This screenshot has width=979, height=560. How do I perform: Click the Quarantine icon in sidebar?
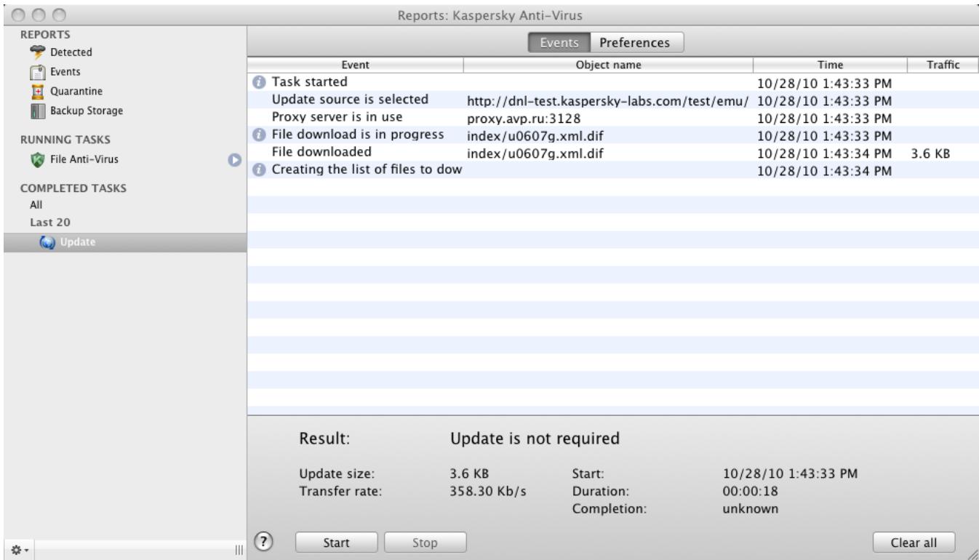coord(39,92)
